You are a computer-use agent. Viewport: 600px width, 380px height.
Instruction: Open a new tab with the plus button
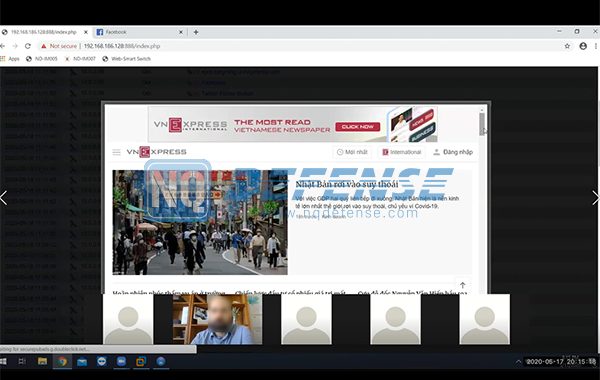(196, 32)
